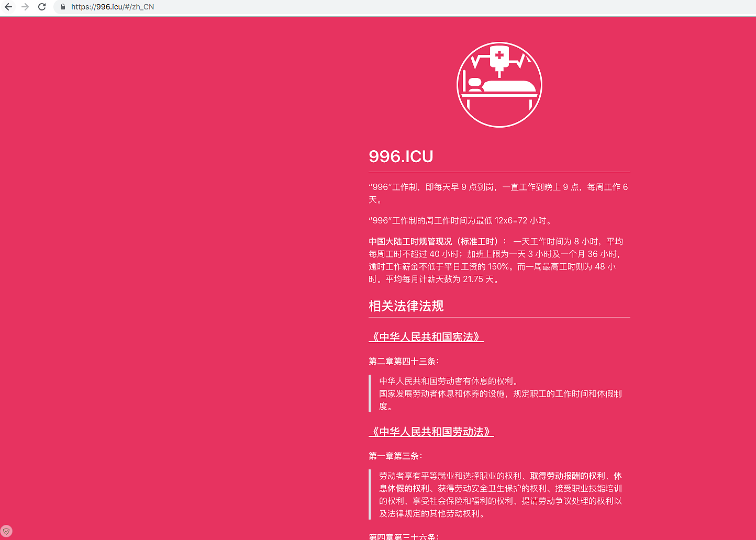Click the 第四章第三十六条 subheading at the bottom
The width and height of the screenshot is (756, 540).
(x=403, y=536)
